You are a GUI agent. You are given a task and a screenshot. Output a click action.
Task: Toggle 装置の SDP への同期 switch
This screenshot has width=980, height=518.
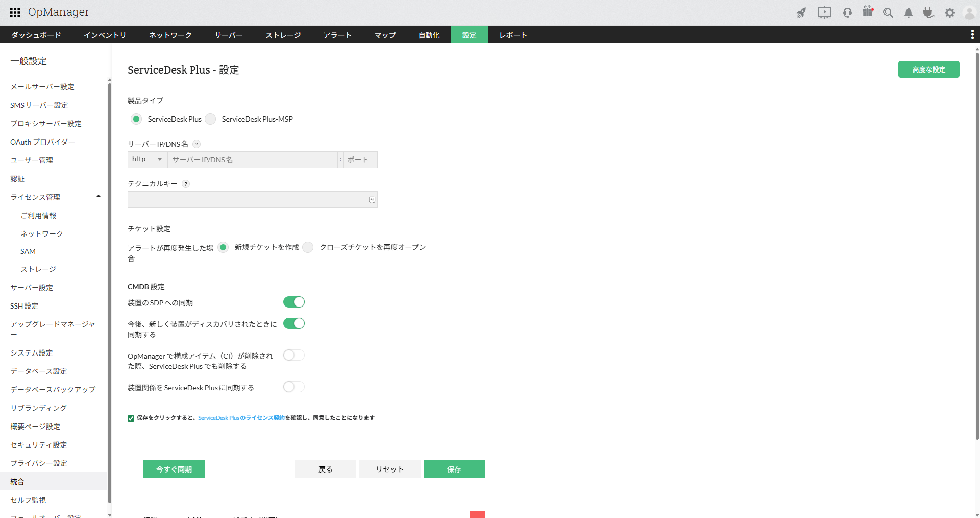[294, 302]
